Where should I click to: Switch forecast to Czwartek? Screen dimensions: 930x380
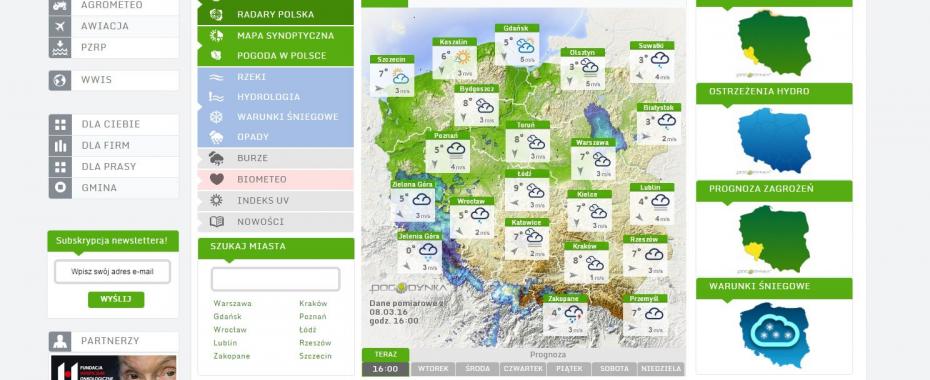coord(523,369)
